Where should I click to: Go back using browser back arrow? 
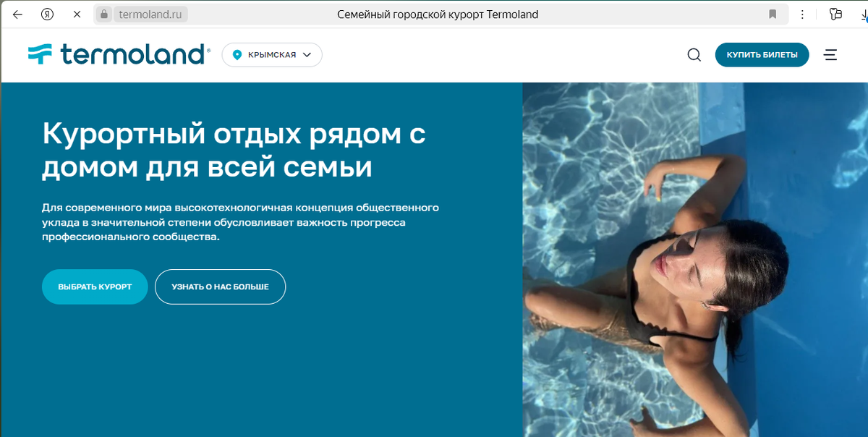pos(17,14)
